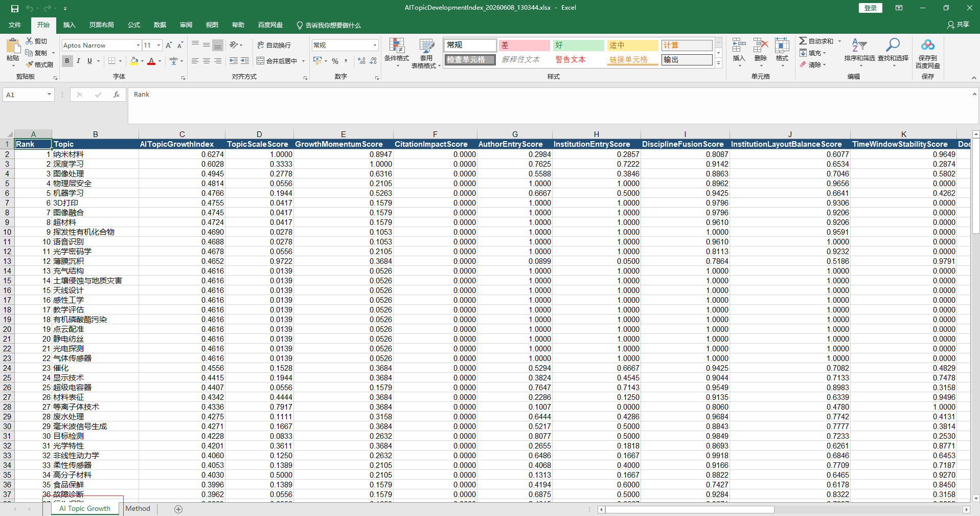Viewport: 980px width, 516px height.
Task: Open AutoSum dropdown arrow
Action: 839,41
